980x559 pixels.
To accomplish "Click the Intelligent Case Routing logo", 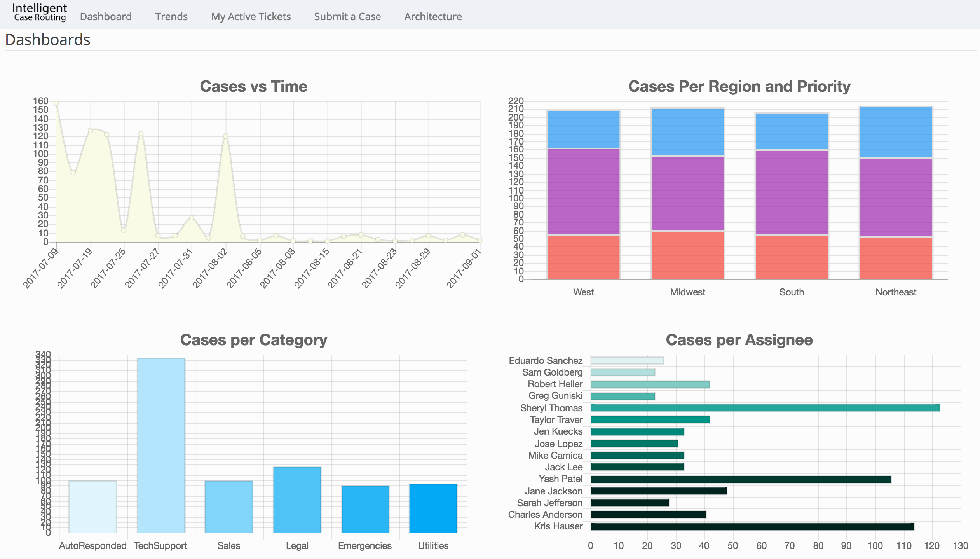I will coord(40,12).
